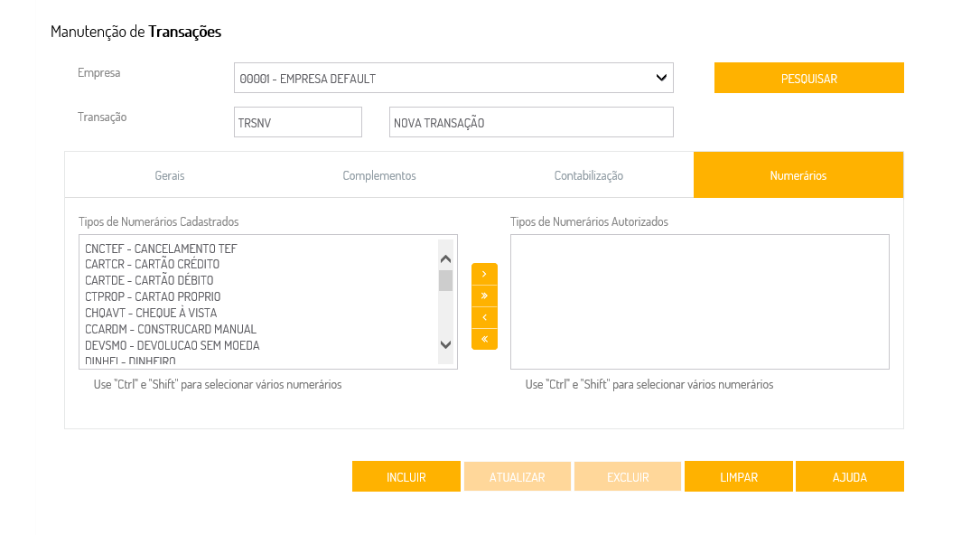This screenshot has height=535, width=980.
Task: Click the NOVA TRANSAÇÃO description field
Action: [x=531, y=123]
